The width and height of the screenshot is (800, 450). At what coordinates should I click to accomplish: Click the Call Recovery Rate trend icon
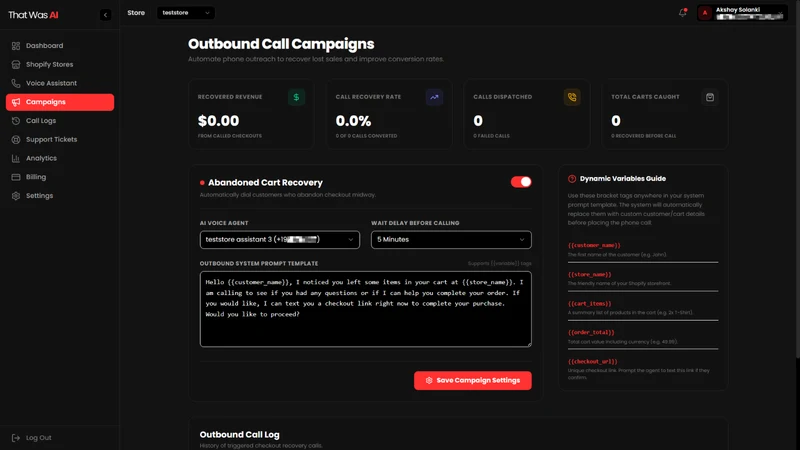click(x=434, y=97)
